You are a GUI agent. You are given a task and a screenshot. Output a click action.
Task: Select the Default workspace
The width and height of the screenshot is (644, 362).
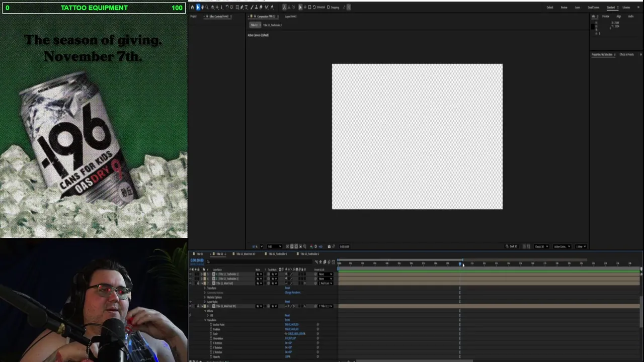pos(550,7)
